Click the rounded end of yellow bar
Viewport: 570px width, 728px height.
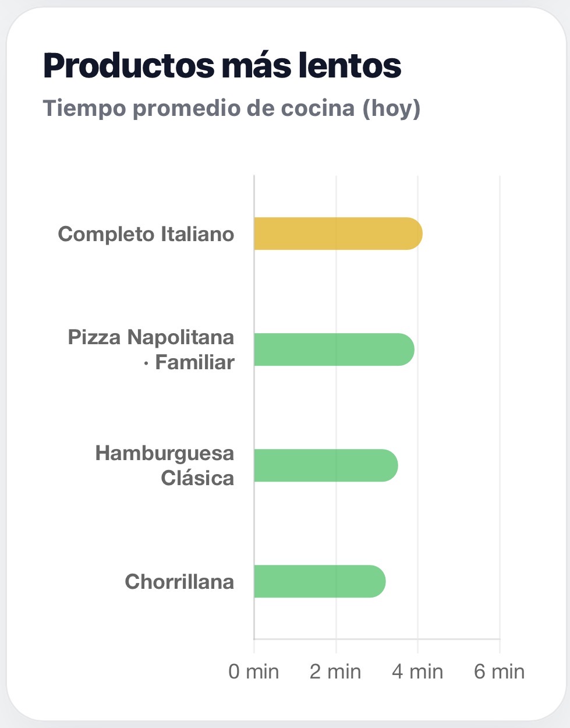point(415,234)
